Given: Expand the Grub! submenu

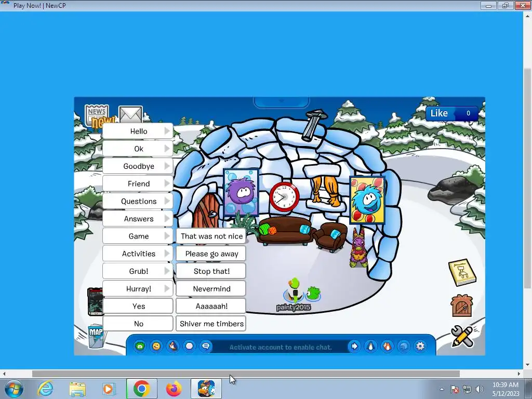Looking at the screenshot, I should [138, 271].
